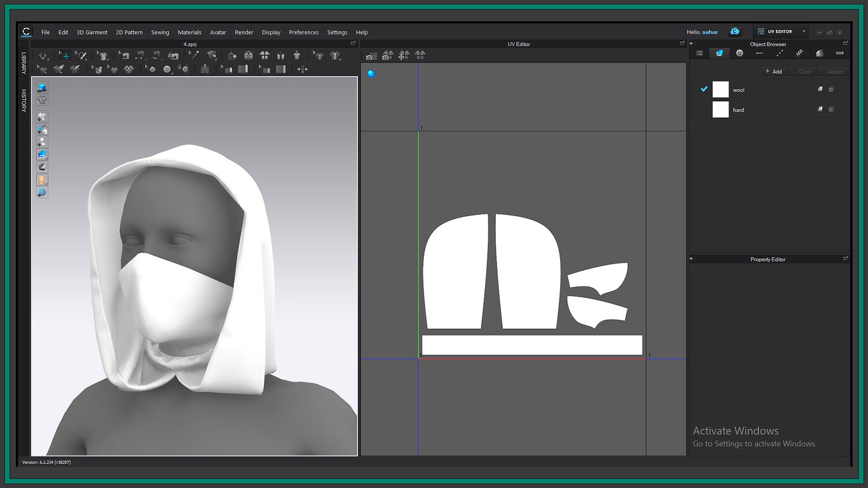The width and height of the screenshot is (868, 488).
Task: Select the Simulate arrow tool
Action: [x=43, y=56]
